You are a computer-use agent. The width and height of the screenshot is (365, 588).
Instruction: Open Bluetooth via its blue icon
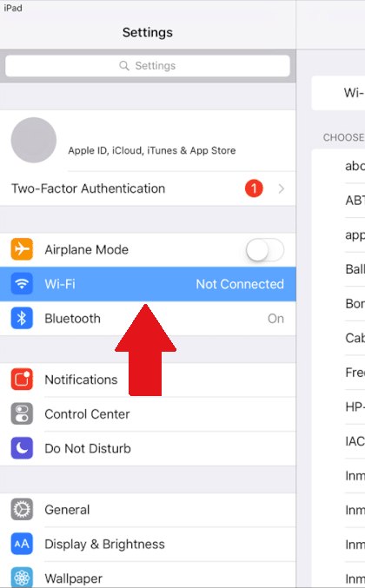[x=22, y=318]
